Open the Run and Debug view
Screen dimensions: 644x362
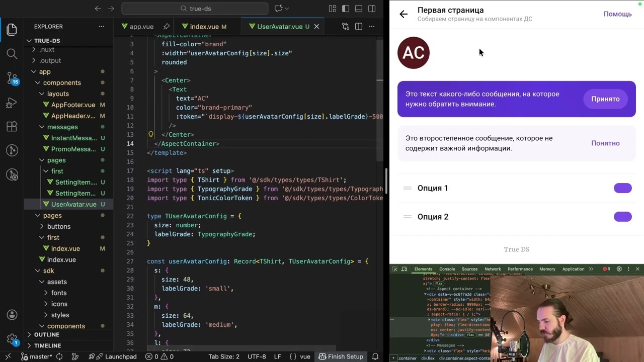(12, 102)
